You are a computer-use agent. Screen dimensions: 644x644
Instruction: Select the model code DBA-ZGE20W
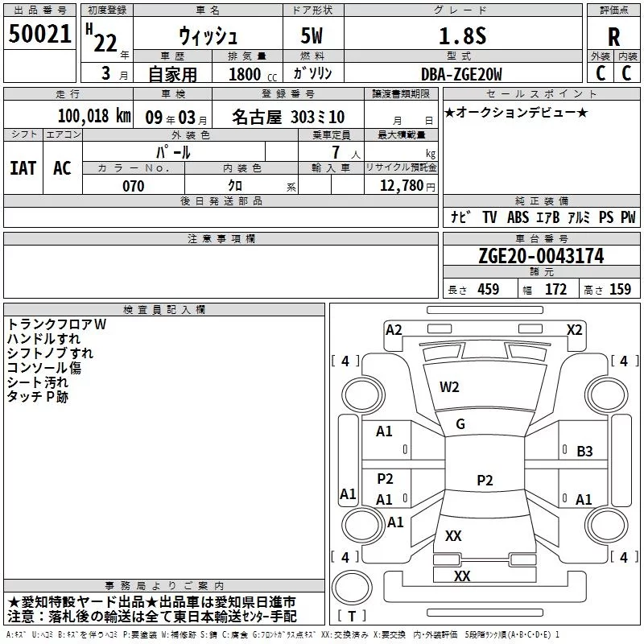(461, 74)
